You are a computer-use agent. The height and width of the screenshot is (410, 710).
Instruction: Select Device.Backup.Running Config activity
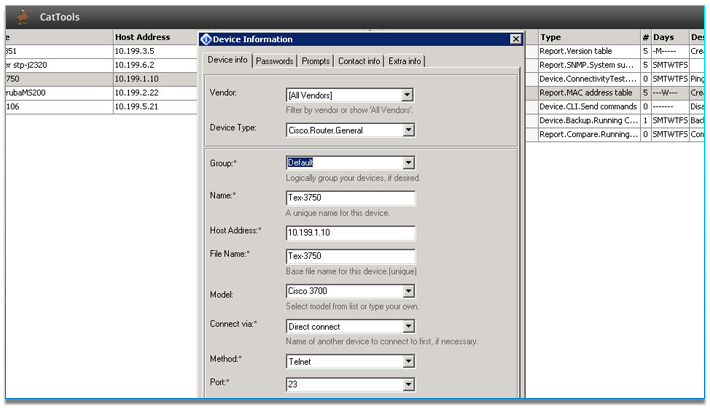pyautogui.click(x=588, y=121)
